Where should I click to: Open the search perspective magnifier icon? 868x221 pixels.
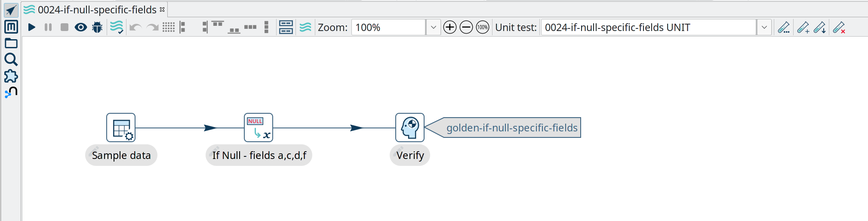[11, 59]
